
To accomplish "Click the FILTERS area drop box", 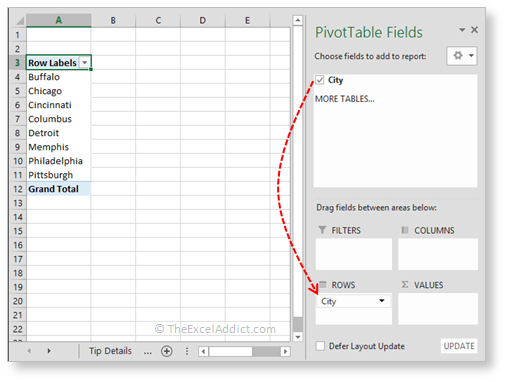I will click(354, 254).
